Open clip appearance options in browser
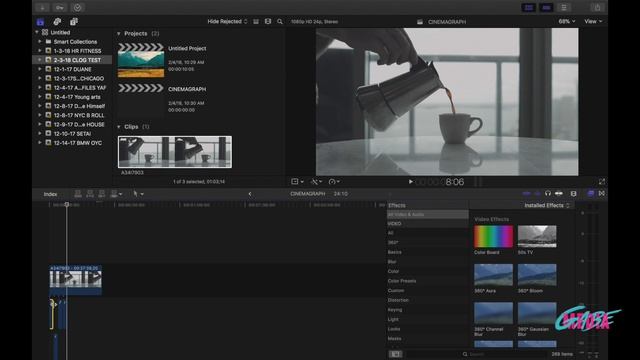Viewport: 640px width, 360px height. pyautogui.click(x=268, y=22)
